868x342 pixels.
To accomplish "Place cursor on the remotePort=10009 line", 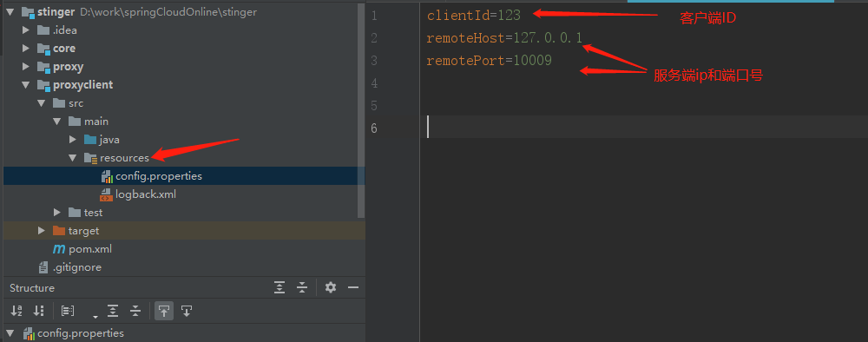I will coord(489,61).
